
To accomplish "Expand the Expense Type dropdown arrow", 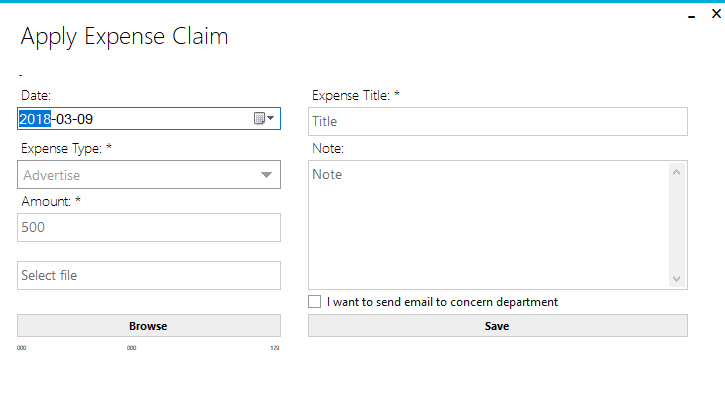I will tap(266, 175).
